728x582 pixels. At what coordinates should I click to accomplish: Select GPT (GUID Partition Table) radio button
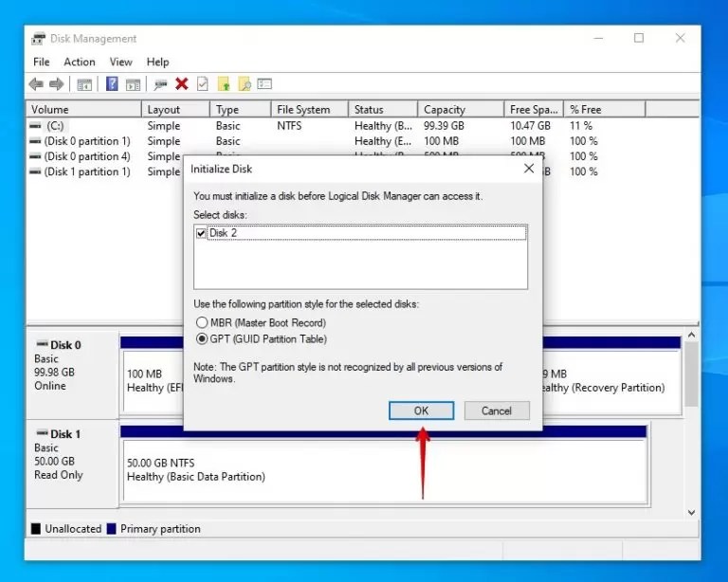click(x=202, y=338)
